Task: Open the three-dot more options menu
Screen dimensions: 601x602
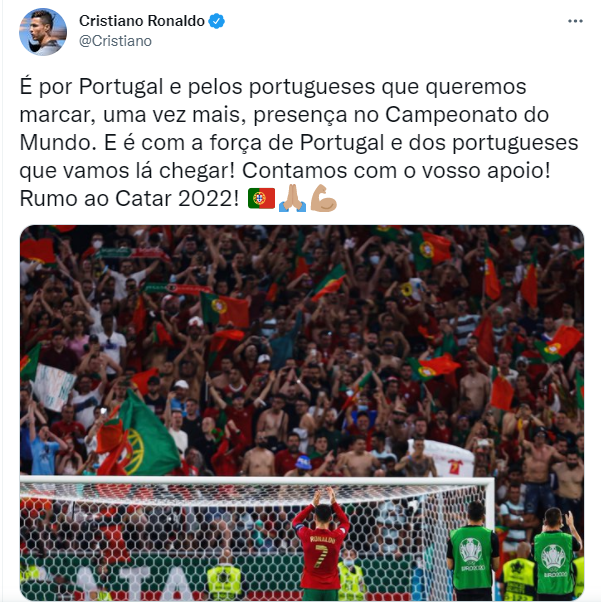Action: click(575, 21)
